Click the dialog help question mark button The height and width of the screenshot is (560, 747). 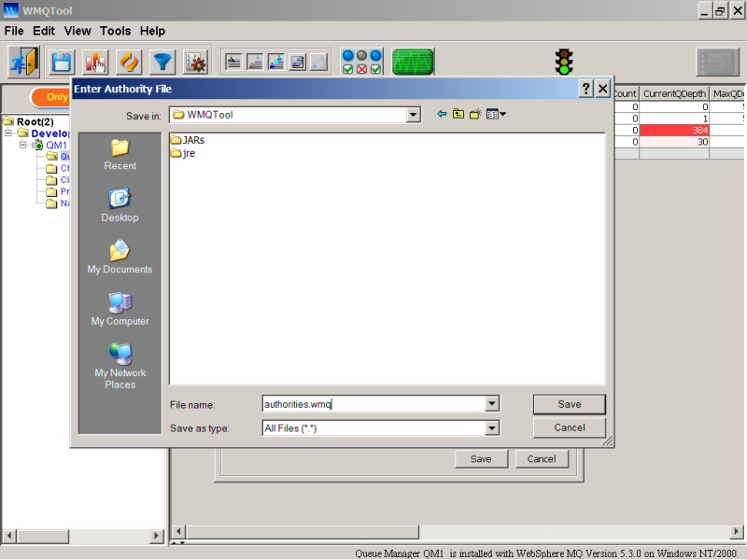pyautogui.click(x=586, y=89)
